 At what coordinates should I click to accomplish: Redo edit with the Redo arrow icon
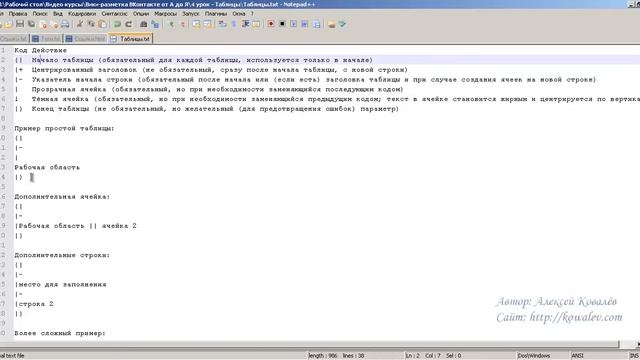tap(128, 24)
